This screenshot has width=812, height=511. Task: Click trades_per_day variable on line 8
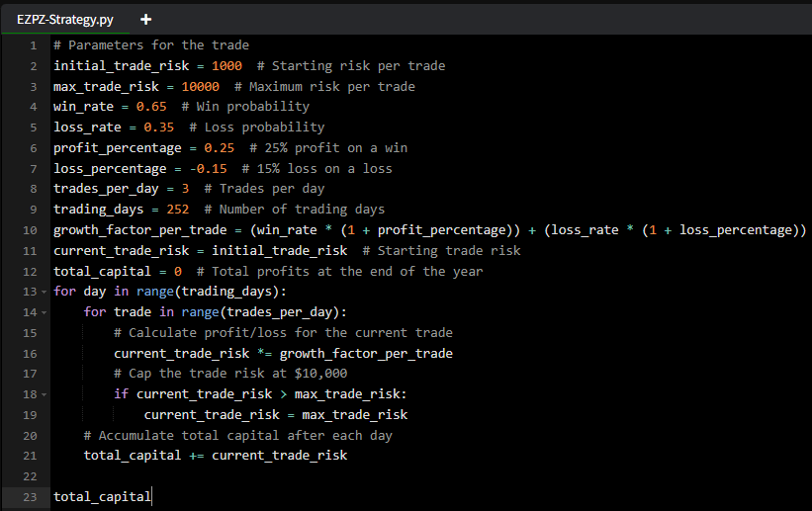pos(106,189)
